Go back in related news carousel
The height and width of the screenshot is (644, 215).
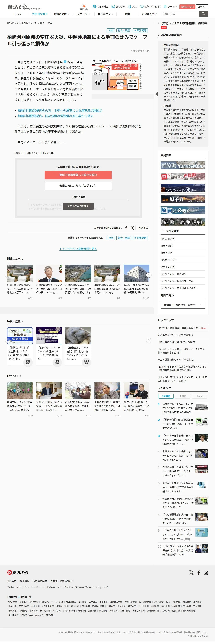pyautogui.click(x=8, y=275)
